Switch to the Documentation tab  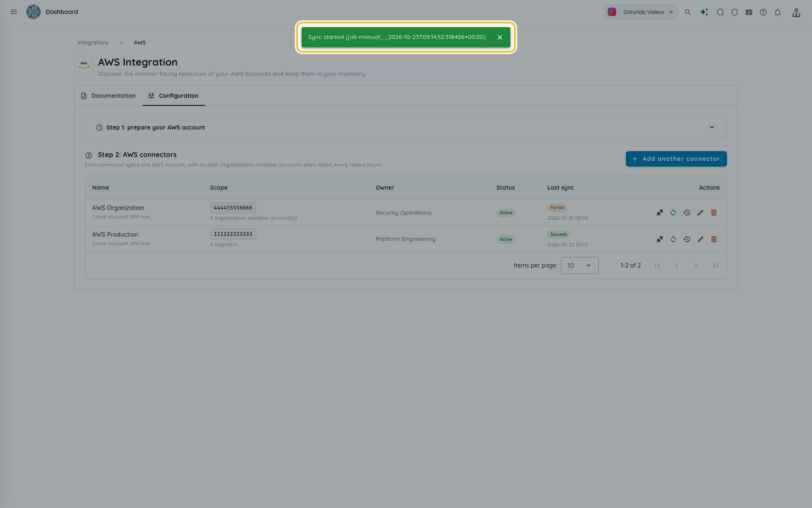coord(108,96)
